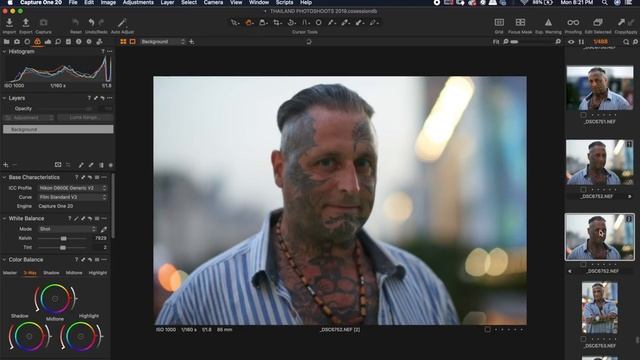Viewport: 640px width, 360px height.
Task: Click the Midtone color wheel
Action: [55, 299]
